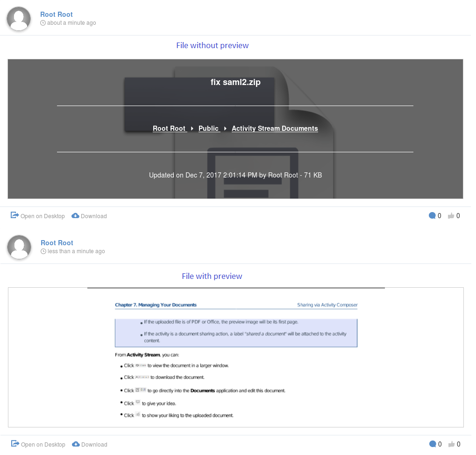Click Open on Desktop icon for first file

14,215
